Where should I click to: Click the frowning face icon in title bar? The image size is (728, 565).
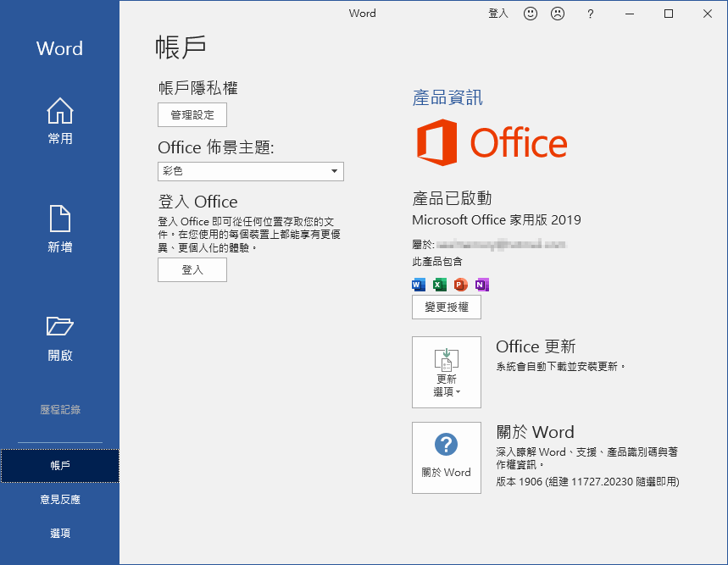click(x=557, y=14)
